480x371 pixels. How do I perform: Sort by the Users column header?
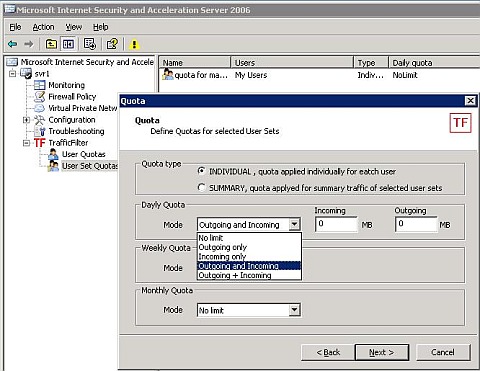[292, 62]
